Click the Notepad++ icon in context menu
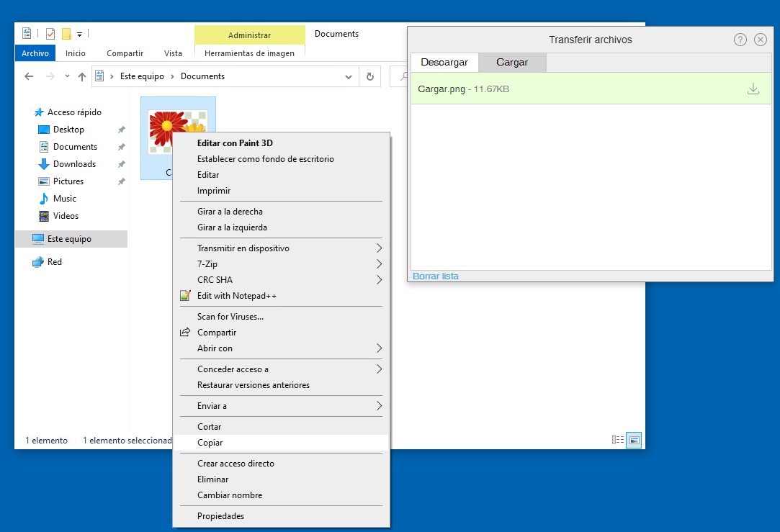 click(185, 296)
